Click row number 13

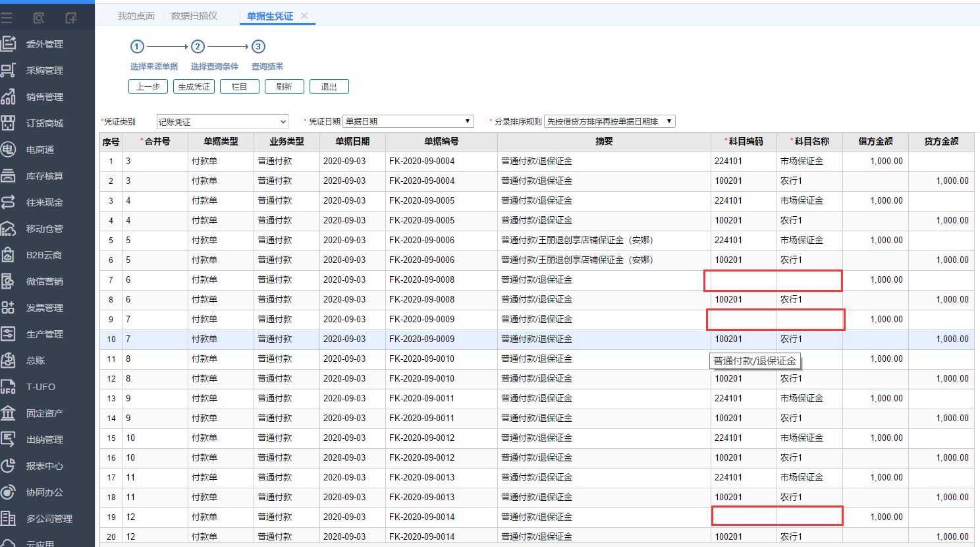pos(111,399)
